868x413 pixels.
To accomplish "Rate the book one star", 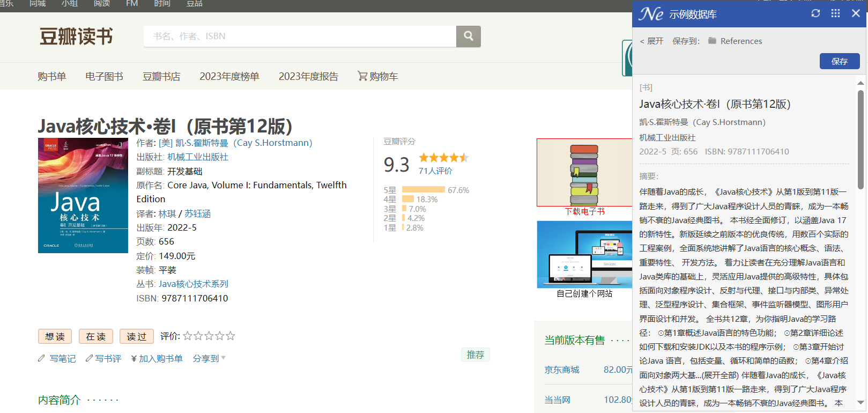I will point(188,336).
